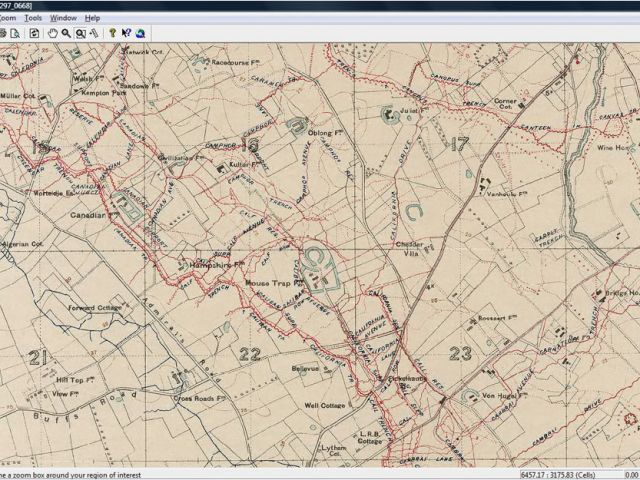Click the Corner Cot. map label
The height and width of the screenshot is (480, 640).
505,103
